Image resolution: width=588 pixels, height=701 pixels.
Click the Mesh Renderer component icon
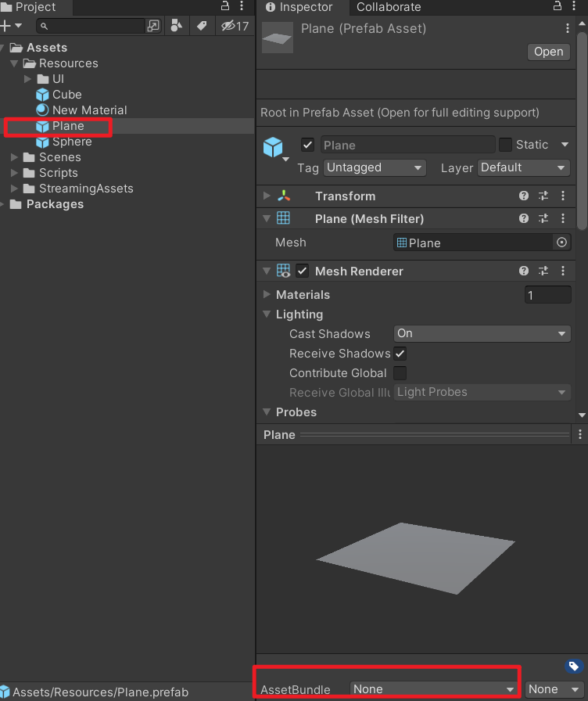(x=283, y=271)
